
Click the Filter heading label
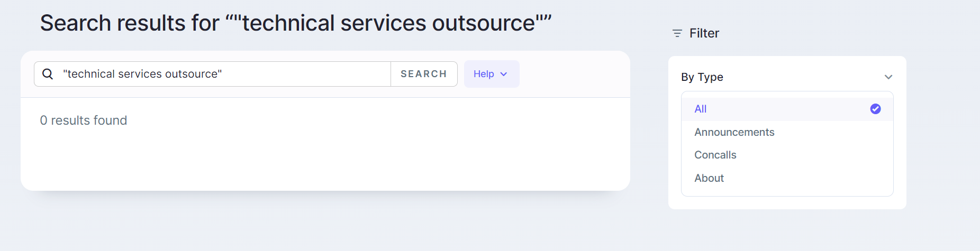pyautogui.click(x=704, y=33)
